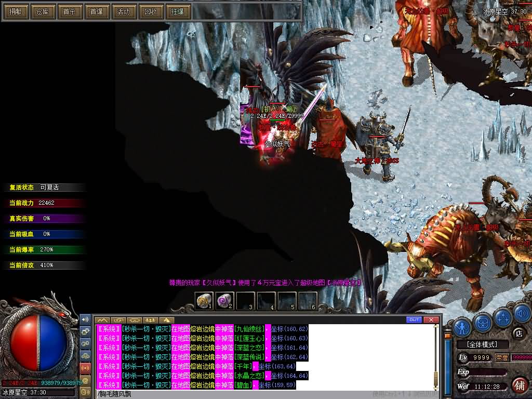Click the 捐献 donate button
Viewport: 532px width, 399px height.
15,11
